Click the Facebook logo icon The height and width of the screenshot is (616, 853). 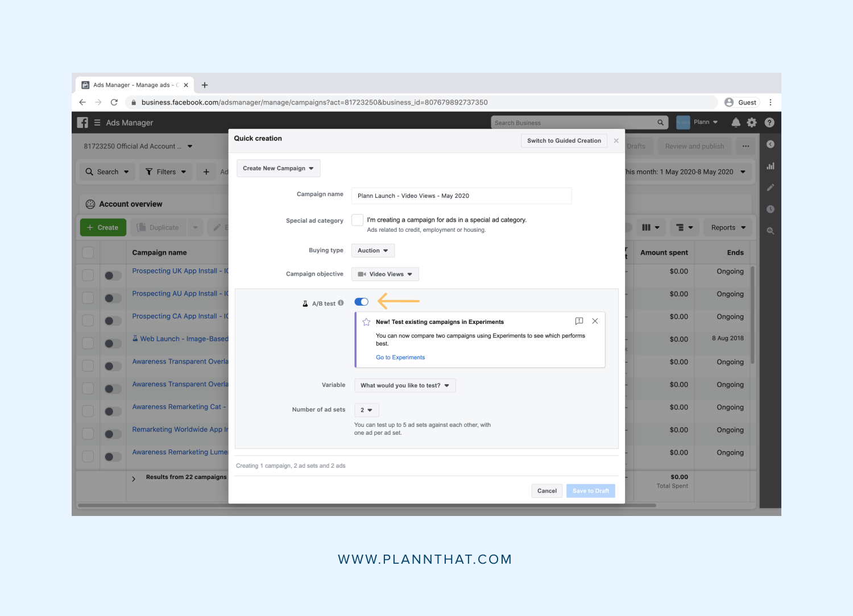point(83,123)
